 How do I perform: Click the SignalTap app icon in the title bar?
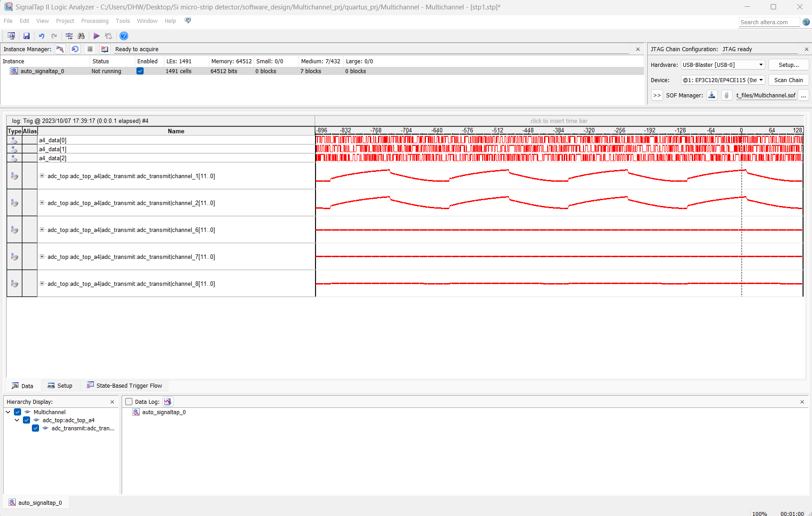coord(9,7)
